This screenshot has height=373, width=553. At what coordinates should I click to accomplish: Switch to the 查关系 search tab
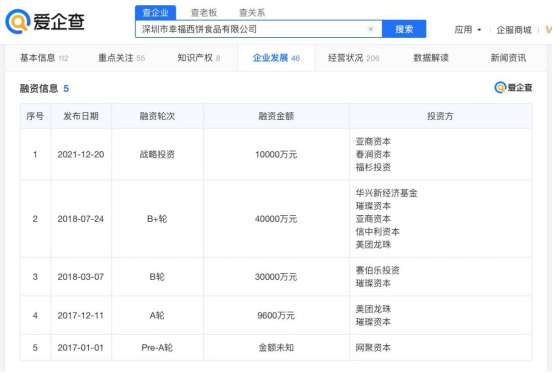pos(252,13)
